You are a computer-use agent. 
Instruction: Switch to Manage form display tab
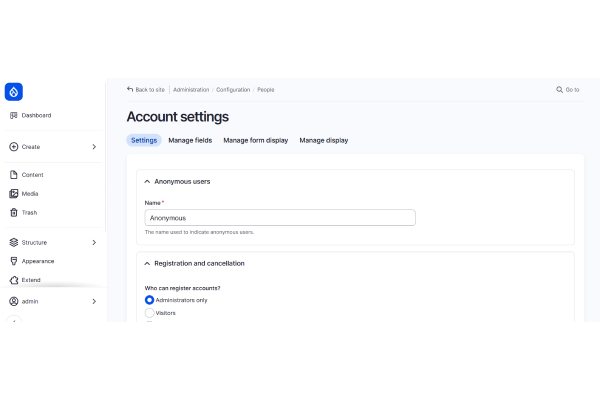[255, 140]
